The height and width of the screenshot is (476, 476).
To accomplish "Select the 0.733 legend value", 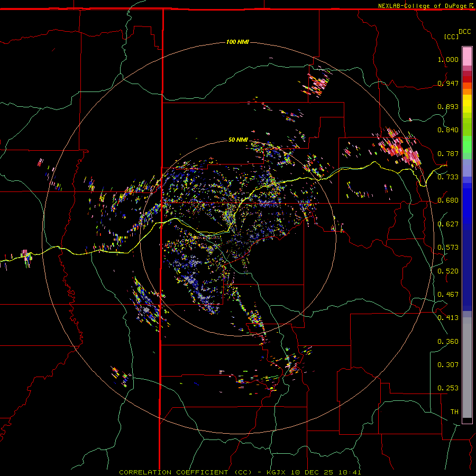I will pyautogui.click(x=448, y=177).
